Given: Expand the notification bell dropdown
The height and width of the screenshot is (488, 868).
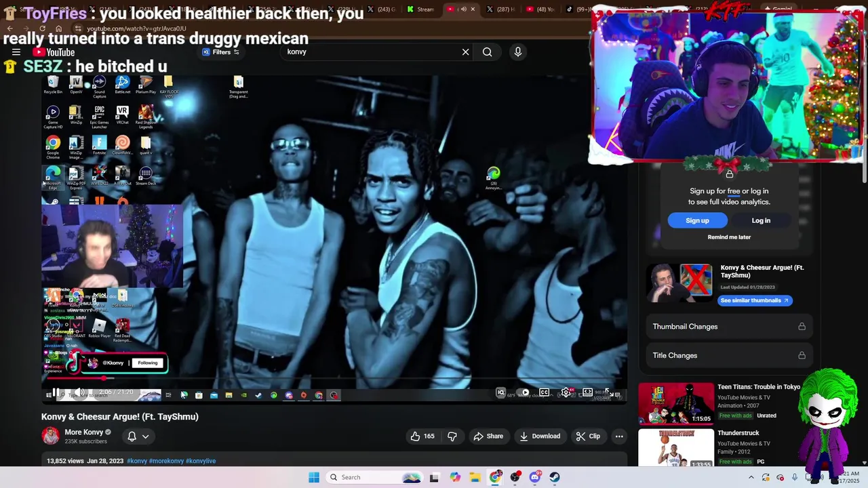Looking at the screenshot, I should pyautogui.click(x=138, y=436).
